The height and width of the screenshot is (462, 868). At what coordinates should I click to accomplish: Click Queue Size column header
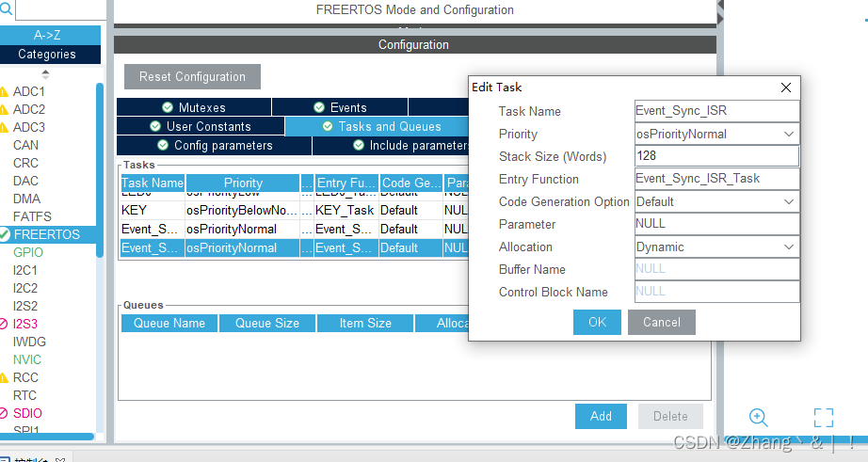click(267, 323)
